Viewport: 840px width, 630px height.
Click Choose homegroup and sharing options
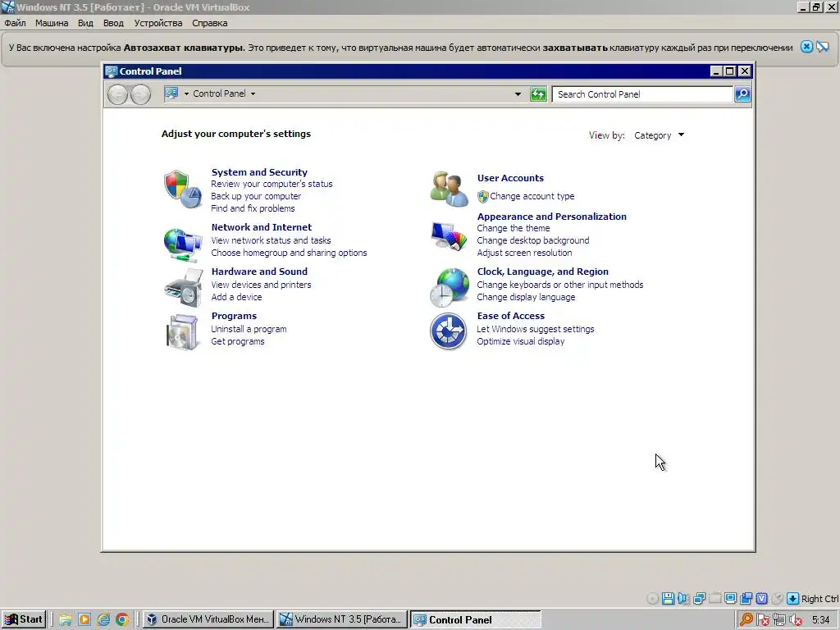(290, 253)
